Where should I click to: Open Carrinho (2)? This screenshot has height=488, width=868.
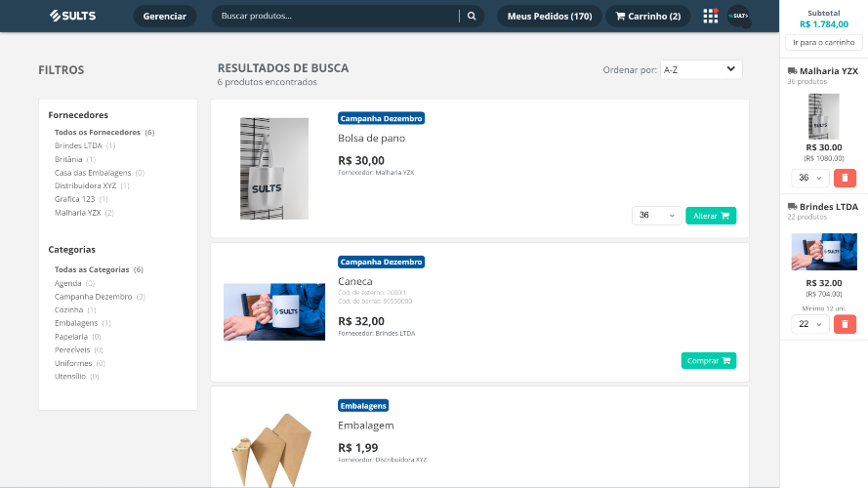click(647, 16)
